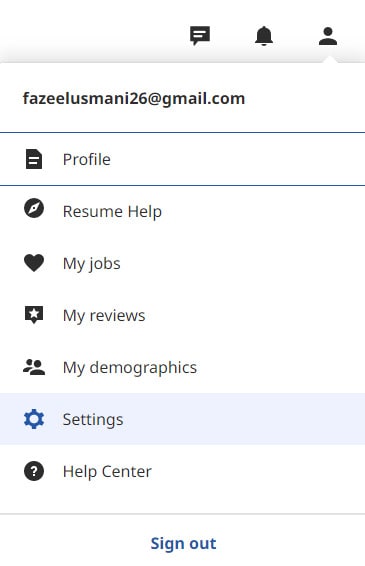Select My demographics
365x566 pixels.
tap(182, 367)
